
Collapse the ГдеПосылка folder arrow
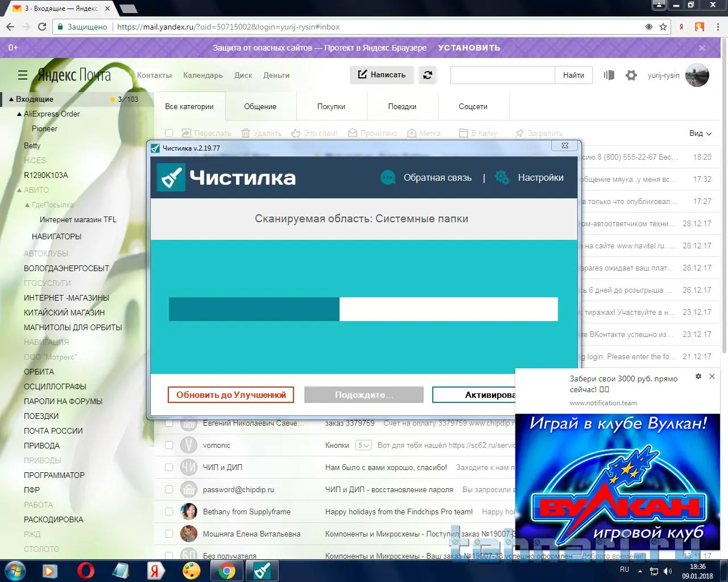pos(27,205)
